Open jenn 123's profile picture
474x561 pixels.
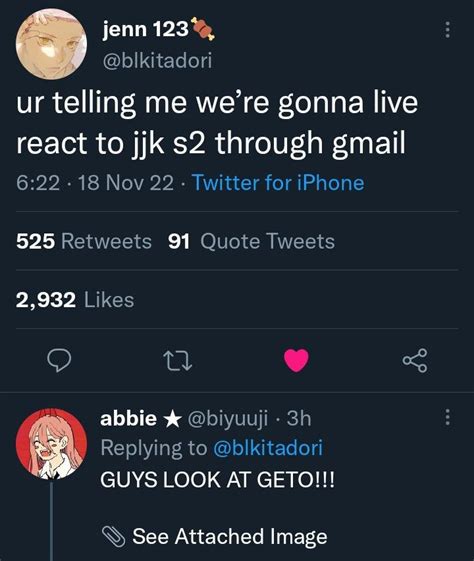point(51,44)
